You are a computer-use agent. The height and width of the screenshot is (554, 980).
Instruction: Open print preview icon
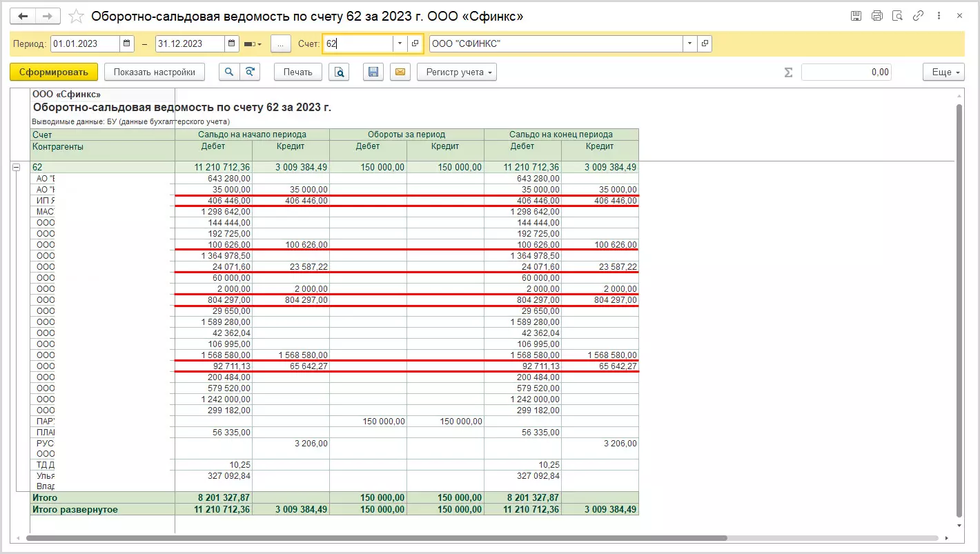point(339,72)
